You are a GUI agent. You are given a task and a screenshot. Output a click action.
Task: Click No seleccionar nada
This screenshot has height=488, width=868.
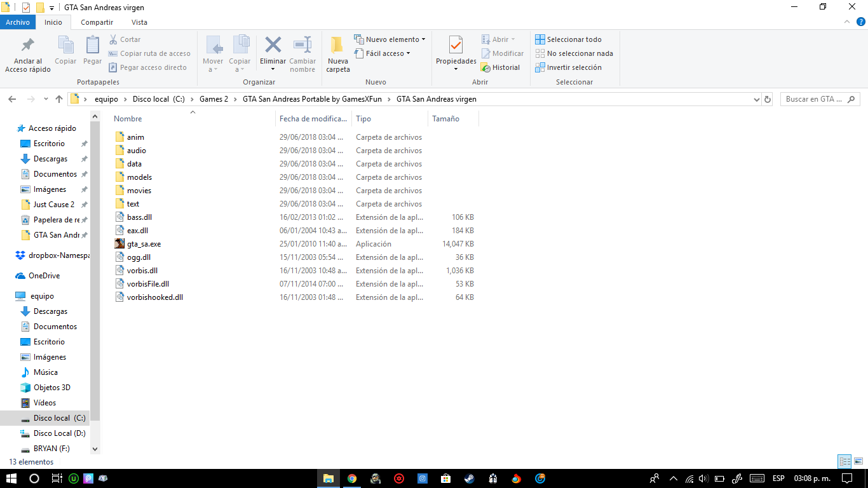pos(574,53)
